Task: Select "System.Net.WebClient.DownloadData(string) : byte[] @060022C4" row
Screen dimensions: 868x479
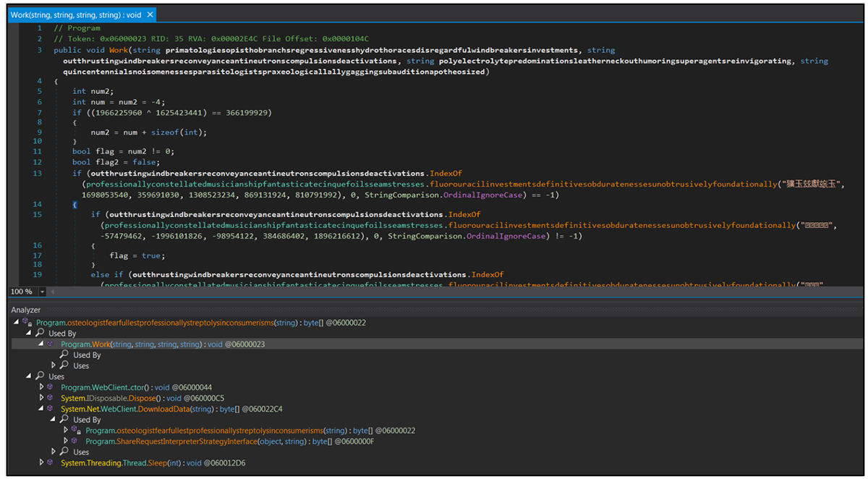Action: point(171,409)
